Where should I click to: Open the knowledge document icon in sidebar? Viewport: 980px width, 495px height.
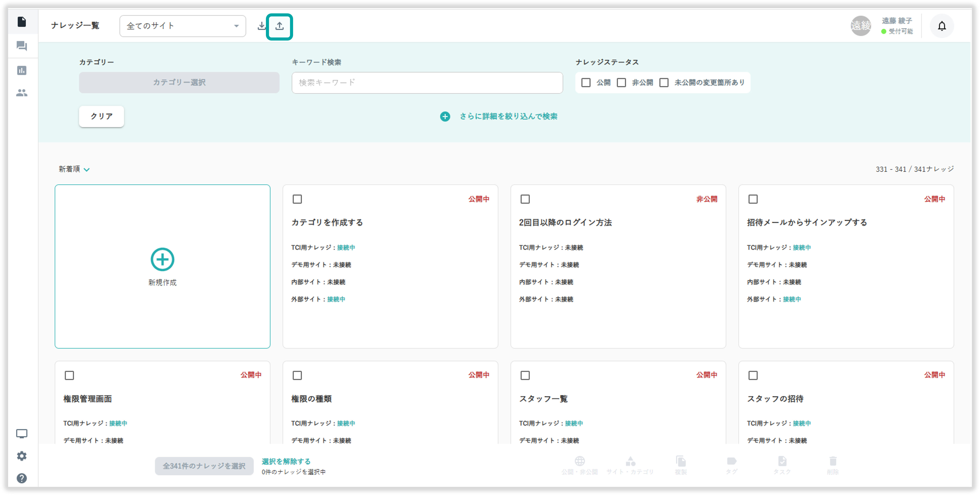click(22, 22)
